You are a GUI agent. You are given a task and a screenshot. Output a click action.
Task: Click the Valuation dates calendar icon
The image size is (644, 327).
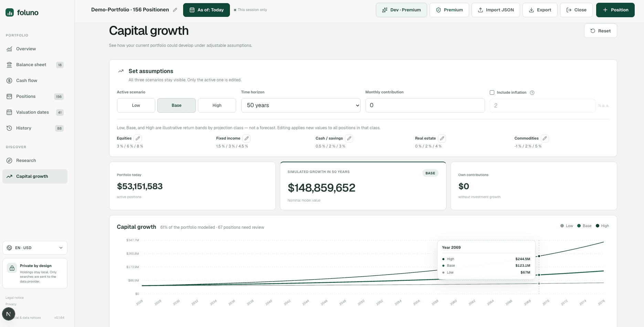click(9, 112)
